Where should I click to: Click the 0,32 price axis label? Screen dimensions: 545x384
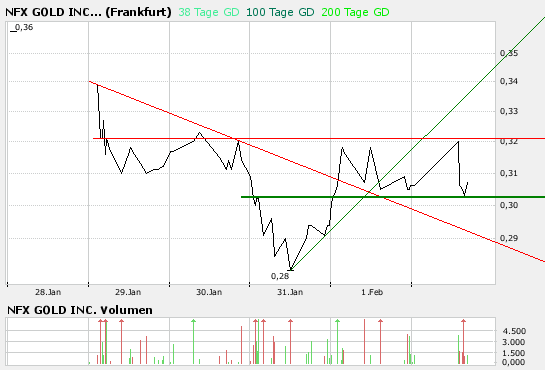[x=509, y=141]
